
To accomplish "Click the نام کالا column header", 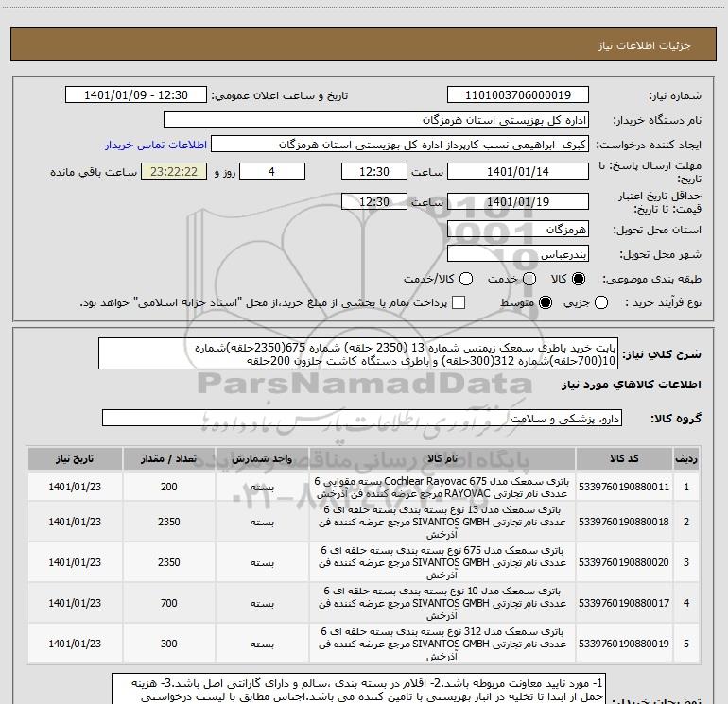I will [x=442, y=458].
